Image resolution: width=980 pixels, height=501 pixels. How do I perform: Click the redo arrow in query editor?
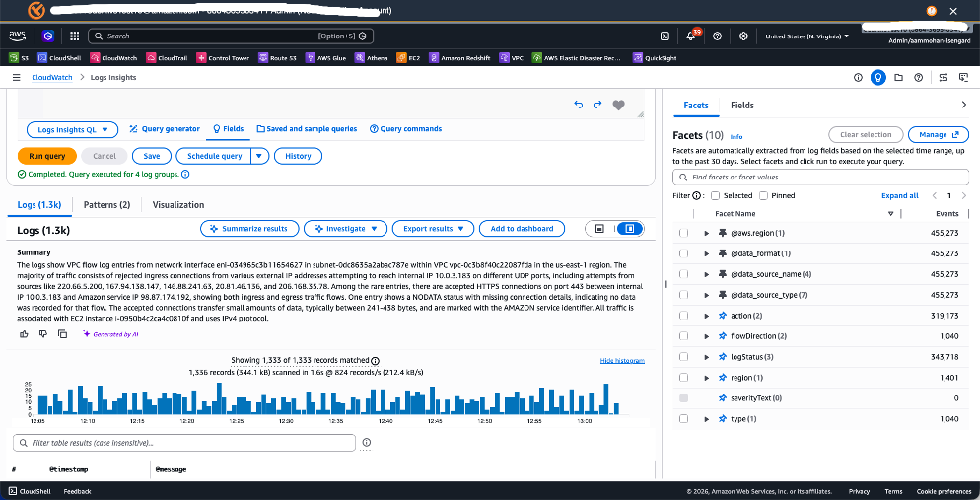[597, 106]
